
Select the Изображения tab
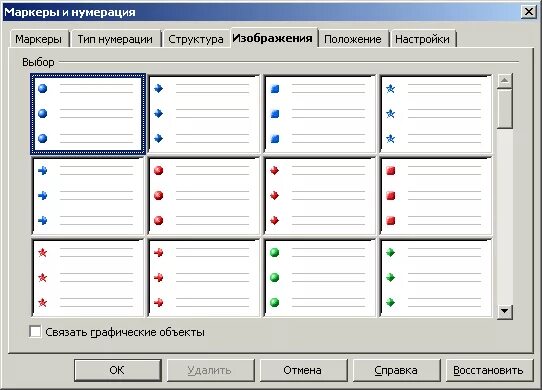click(273, 38)
